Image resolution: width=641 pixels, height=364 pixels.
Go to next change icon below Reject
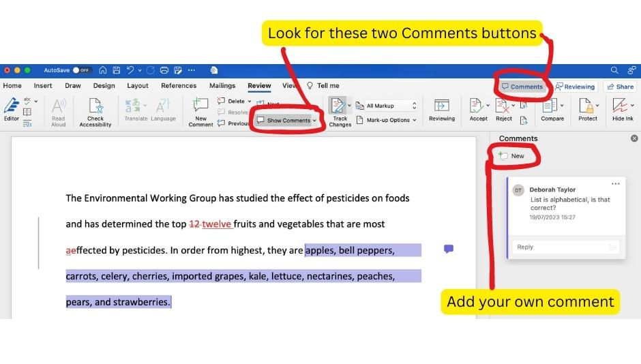pos(524,120)
